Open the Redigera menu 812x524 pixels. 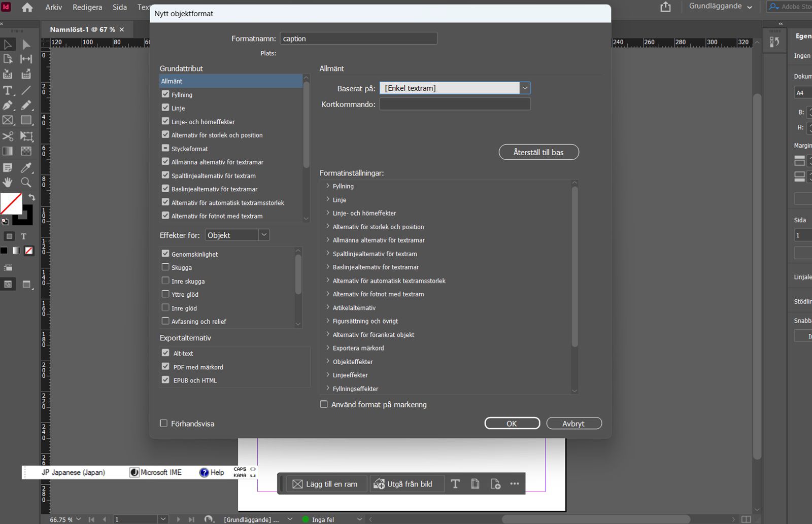87,7
